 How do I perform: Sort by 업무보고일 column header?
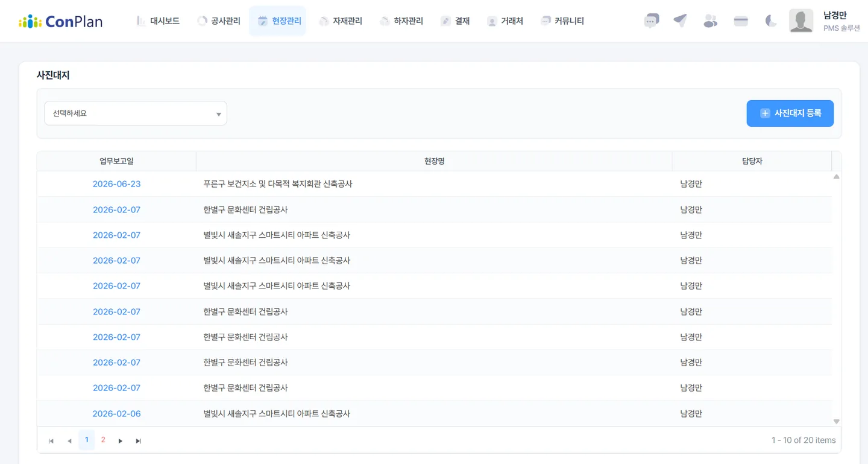[116, 161]
